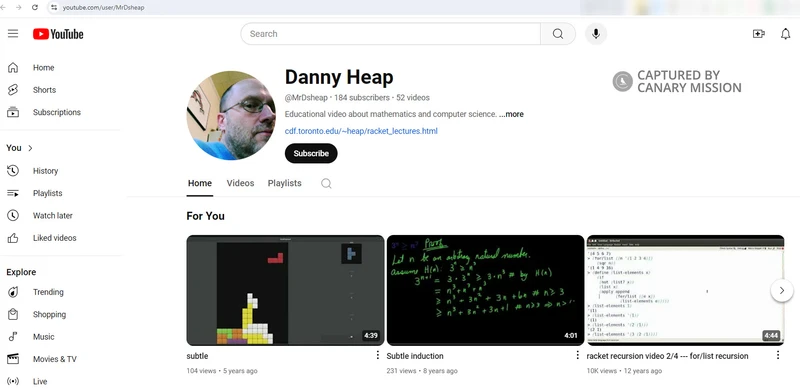The width and height of the screenshot is (800, 389).
Task: Reload the page in browser
Action: point(35,7)
